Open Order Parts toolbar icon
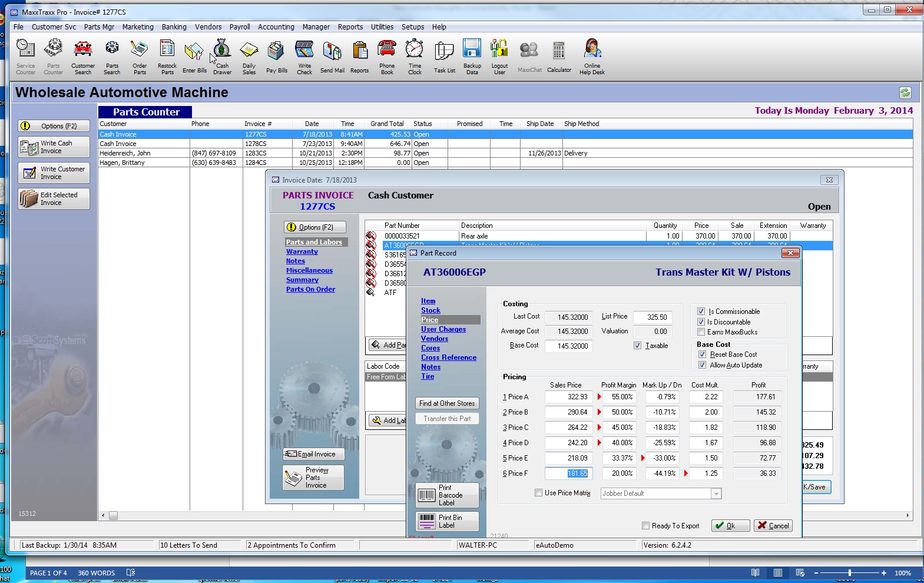This screenshot has width=924, height=583. coord(140,57)
